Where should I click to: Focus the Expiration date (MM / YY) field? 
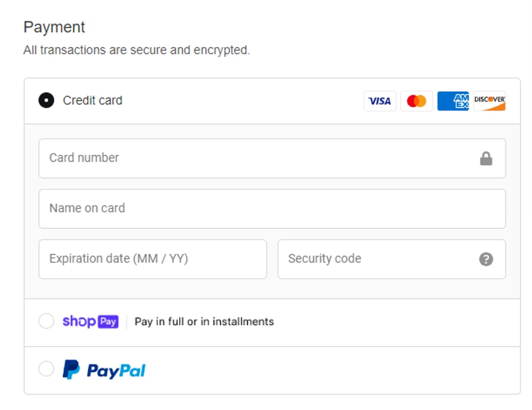tap(152, 259)
